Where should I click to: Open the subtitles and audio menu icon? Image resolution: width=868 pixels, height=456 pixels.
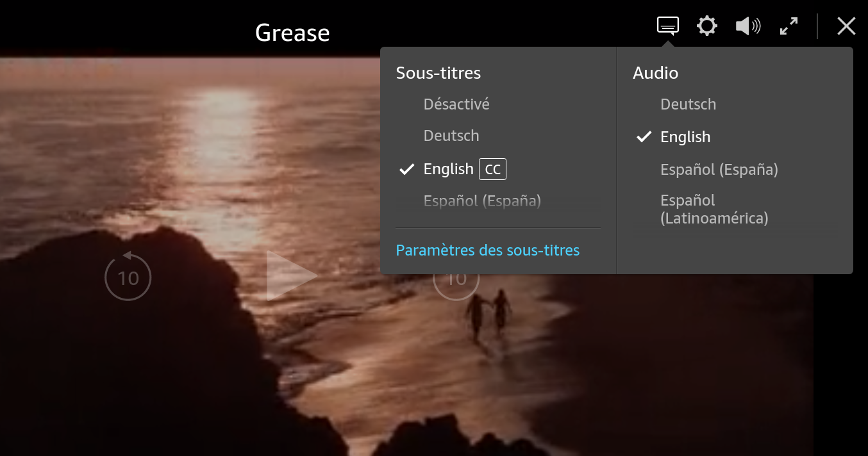coord(668,26)
